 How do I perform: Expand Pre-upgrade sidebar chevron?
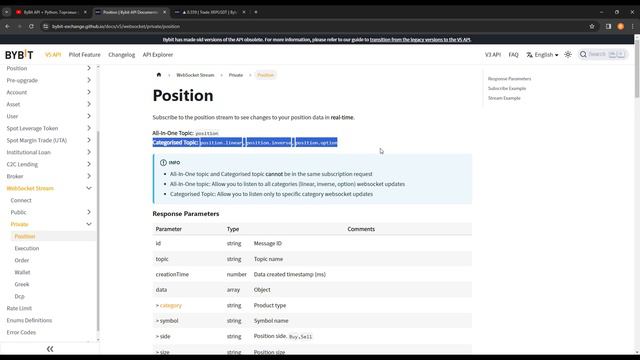pos(89,80)
